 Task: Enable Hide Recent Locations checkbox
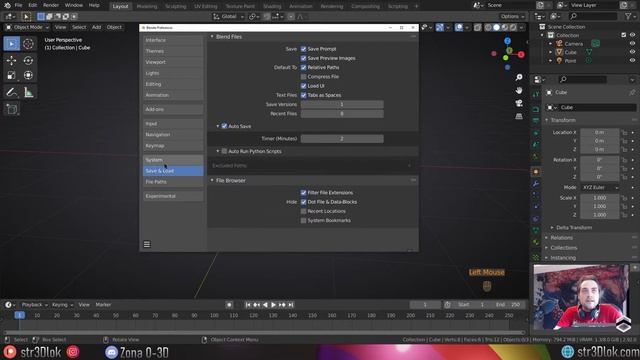pos(303,211)
